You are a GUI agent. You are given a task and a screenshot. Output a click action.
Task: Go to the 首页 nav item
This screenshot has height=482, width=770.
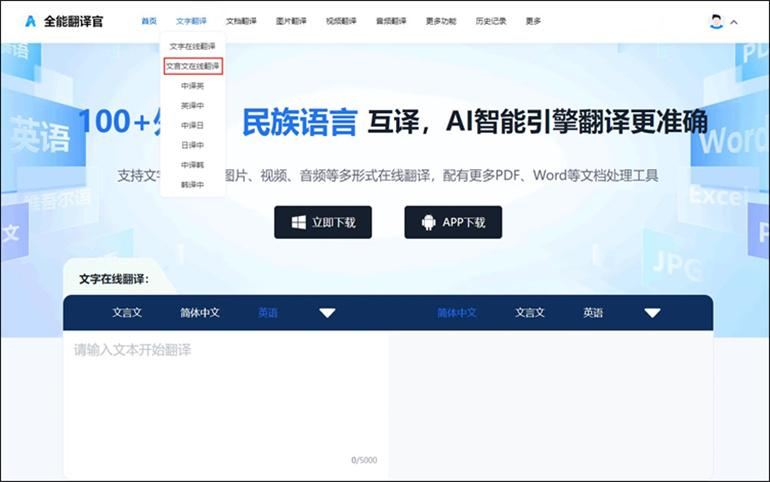pyautogui.click(x=149, y=21)
